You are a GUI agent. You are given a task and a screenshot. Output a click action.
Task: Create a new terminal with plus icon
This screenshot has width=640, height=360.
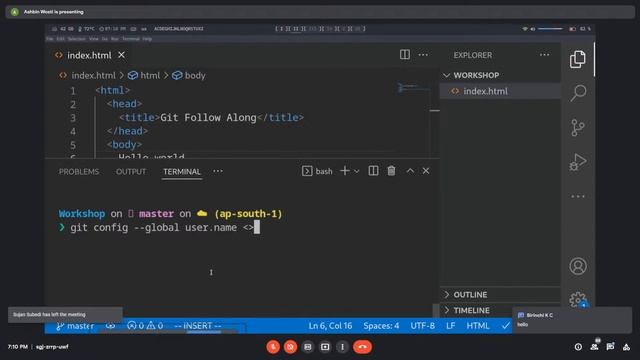[x=344, y=171]
